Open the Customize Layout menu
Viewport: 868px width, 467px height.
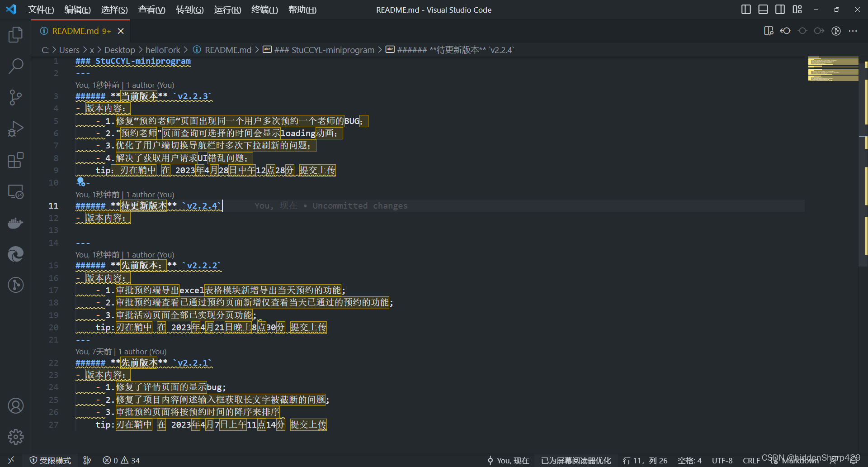797,10
